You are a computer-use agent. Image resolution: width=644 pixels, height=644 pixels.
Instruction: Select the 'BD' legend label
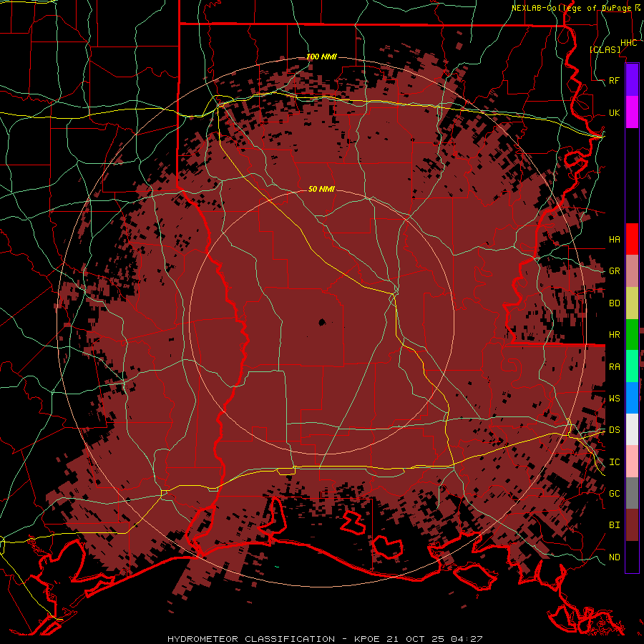coord(614,303)
